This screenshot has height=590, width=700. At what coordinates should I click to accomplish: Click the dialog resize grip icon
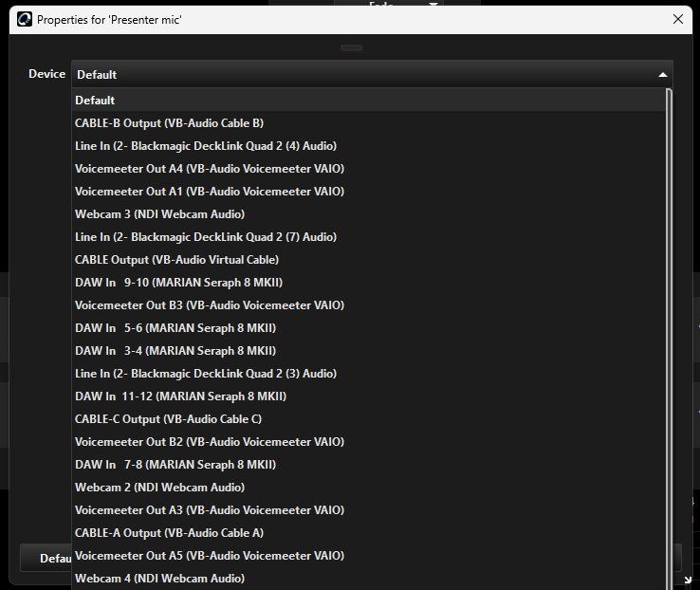(688, 580)
